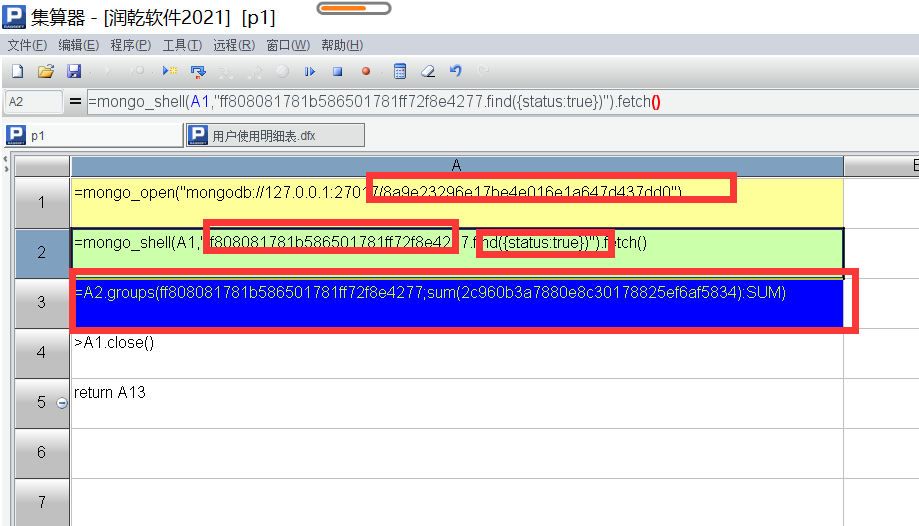The width and height of the screenshot is (919, 526).
Task: Select row 5 header
Action: 42,402
